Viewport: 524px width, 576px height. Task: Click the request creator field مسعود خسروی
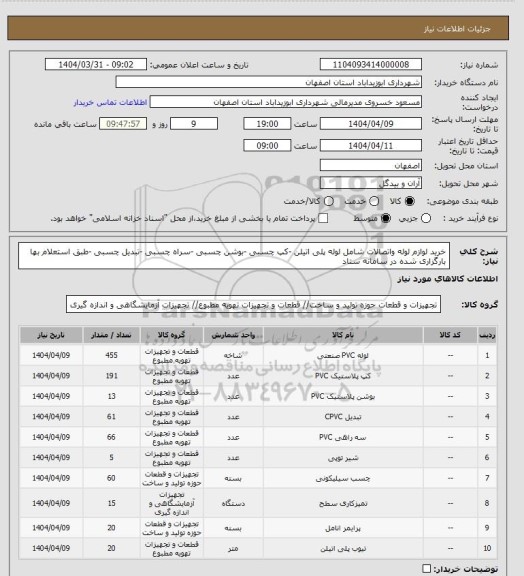(286, 102)
